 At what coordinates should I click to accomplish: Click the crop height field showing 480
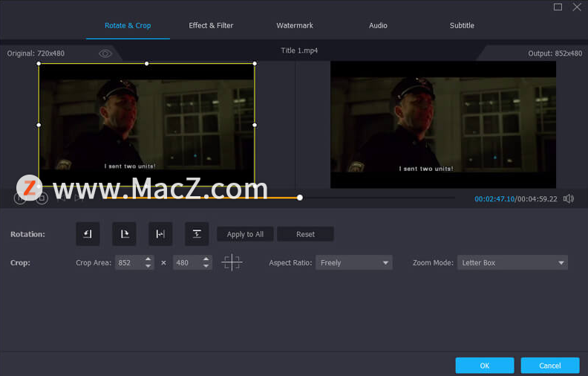tap(187, 262)
